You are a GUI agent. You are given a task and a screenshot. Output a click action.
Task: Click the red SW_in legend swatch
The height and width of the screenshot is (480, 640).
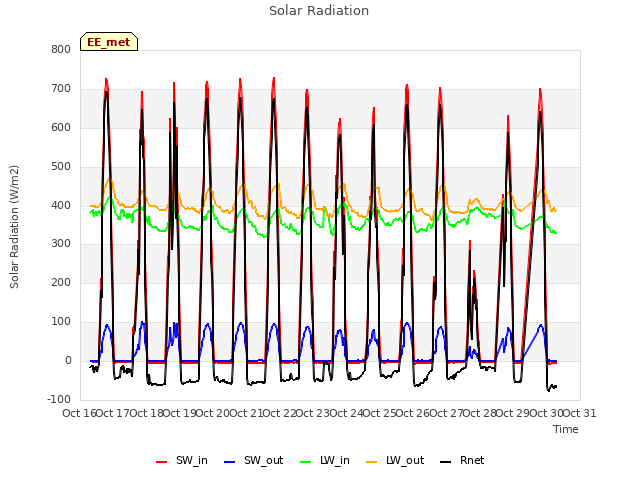pyautogui.click(x=162, y=462)
